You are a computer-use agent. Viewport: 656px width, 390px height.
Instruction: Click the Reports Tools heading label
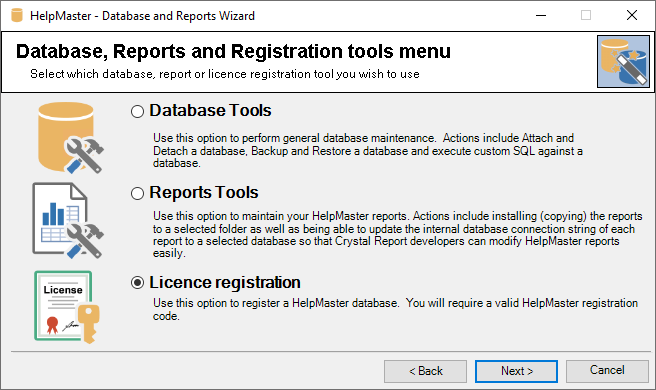[x=204, y=192]
